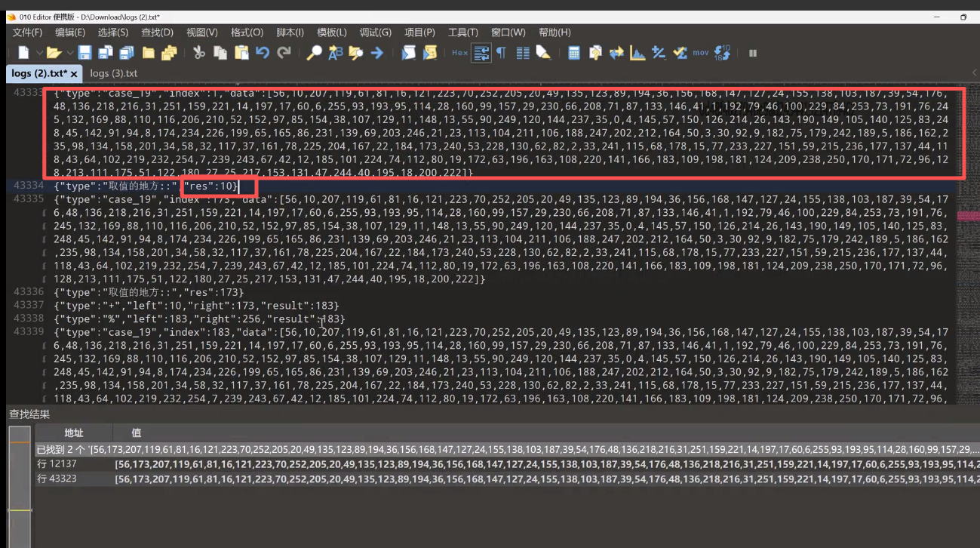Toggle the column mode icon
This screenshot has height=548, width=980.
[522, 53]
